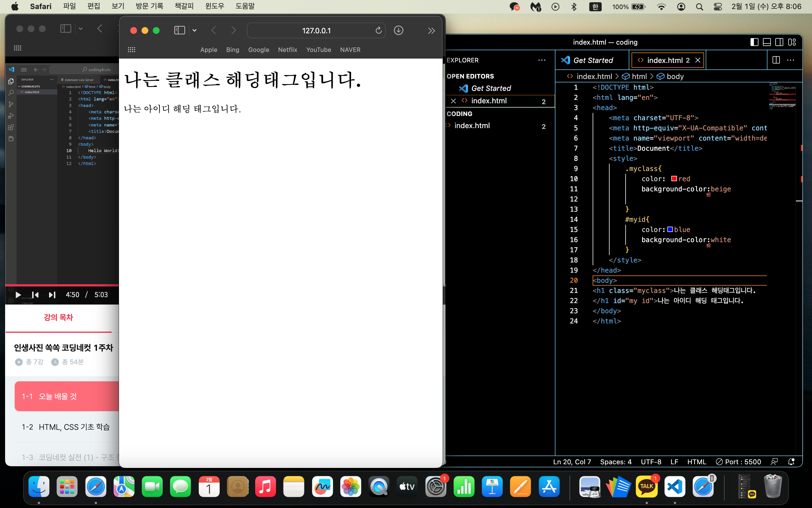Change LF line ending in status bar
This screenshot has width=812, height=508.
pos(674,462)
